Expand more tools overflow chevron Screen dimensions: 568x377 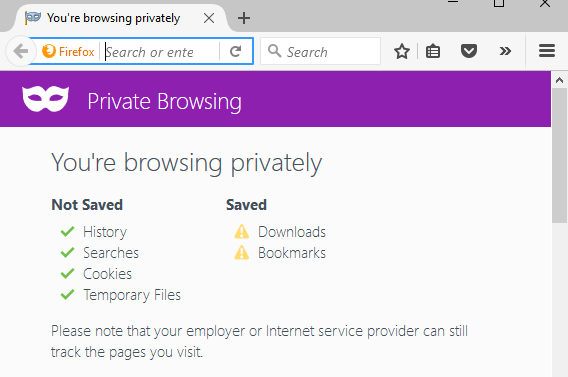click(505, 51)
